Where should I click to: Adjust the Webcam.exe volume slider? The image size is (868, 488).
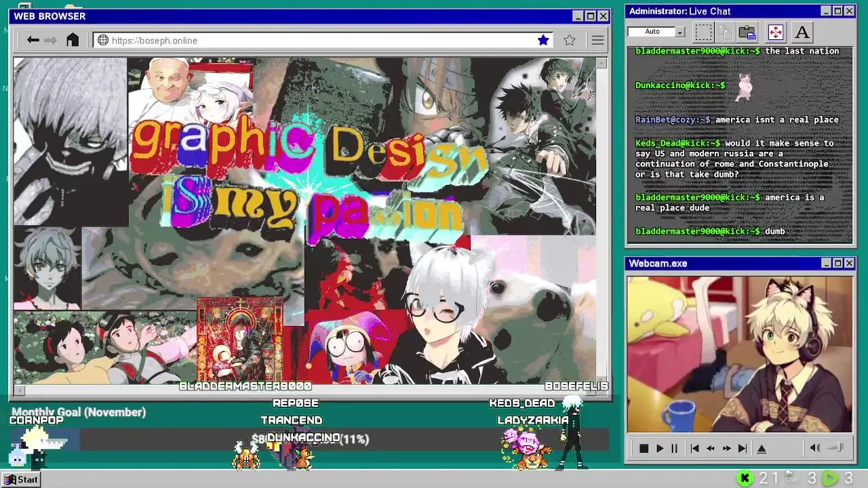pyautogui.click(x=836, y=447)
